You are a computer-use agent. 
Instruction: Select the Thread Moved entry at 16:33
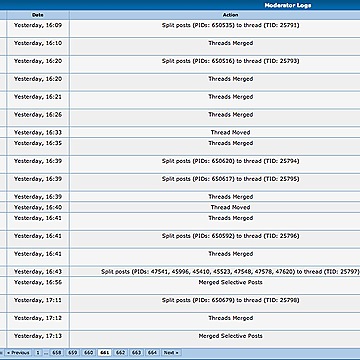click(230, 132)
